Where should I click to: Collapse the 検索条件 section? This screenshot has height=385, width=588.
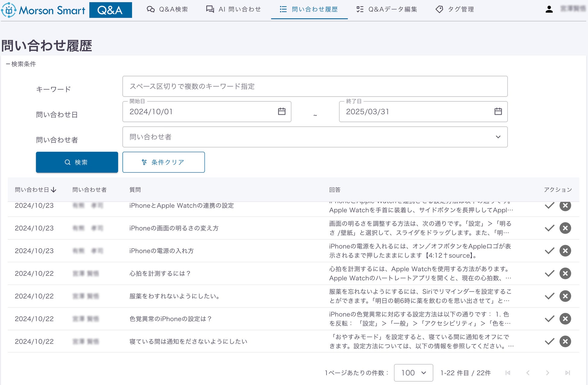click(x=21, y=64)
